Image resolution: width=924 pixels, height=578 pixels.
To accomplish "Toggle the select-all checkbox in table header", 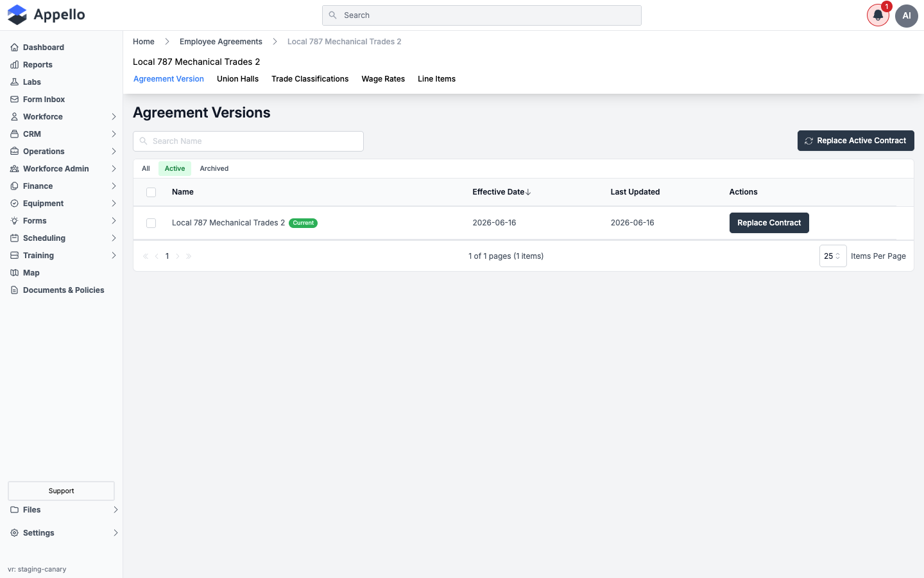I will 151,192.
